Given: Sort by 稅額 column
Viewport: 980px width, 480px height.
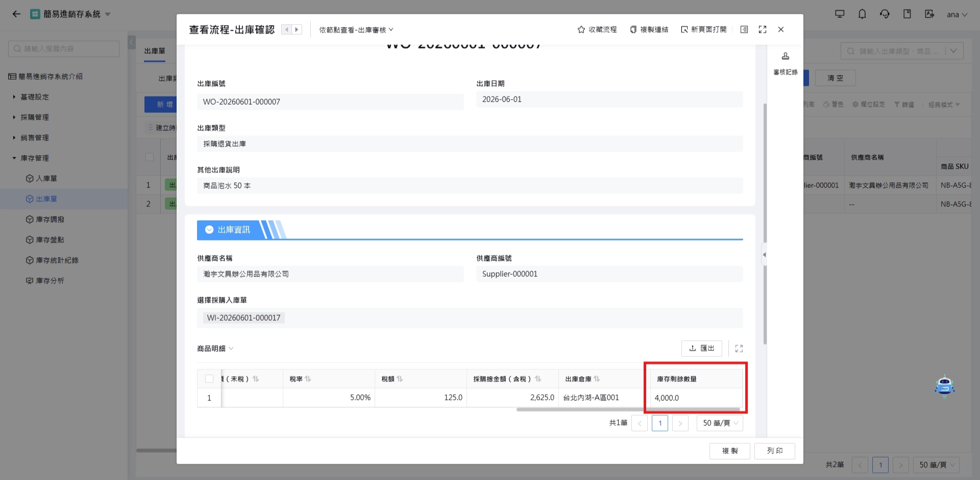Looking at the screenshot, I should (400, 379).
